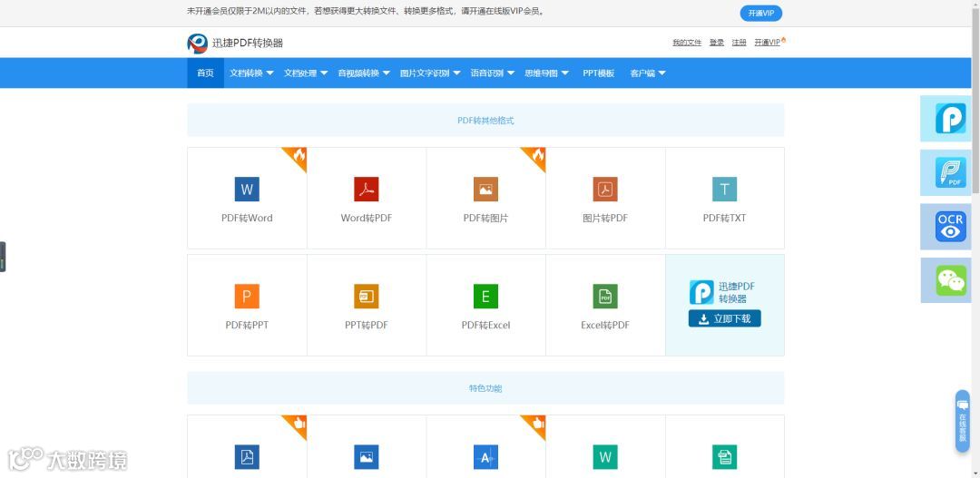Click the 迅捷PDF转换器 logo in header
980x478 pixels.
point(235,44)
